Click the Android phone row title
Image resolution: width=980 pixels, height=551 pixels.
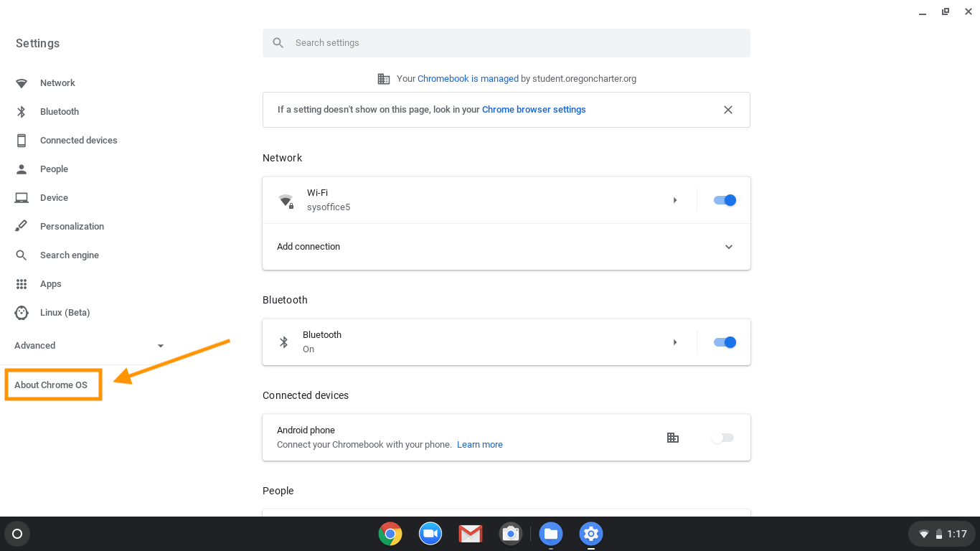[x=306, y=430]
